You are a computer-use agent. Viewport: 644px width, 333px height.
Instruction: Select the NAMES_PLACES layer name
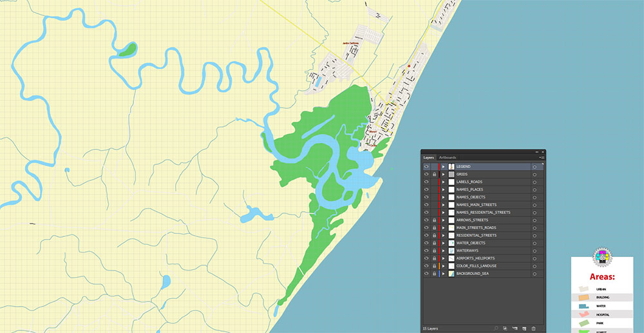pyautogui.click(x=470, y=190)
